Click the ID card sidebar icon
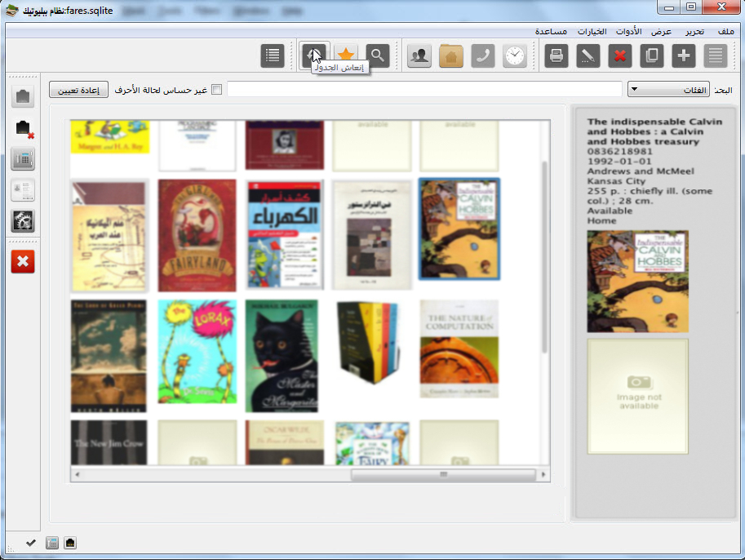The width and height of the screenshot is (745, 560). pyautogui.click(x=23, y=190)
